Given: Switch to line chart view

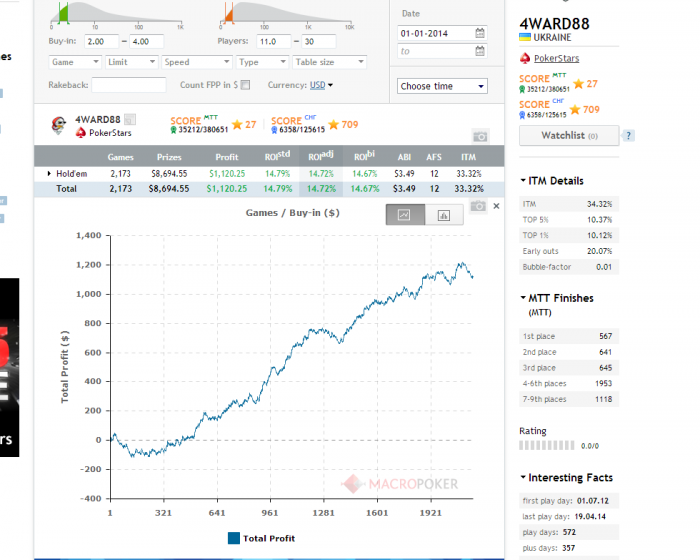Looking at the screenshot, I should [x=405, y=215].
